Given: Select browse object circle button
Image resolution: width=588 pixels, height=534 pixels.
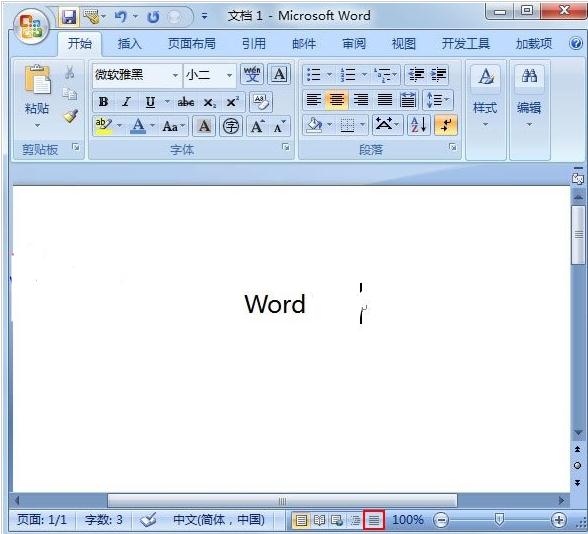Looking at the screenshot, I should pyautogui.click(x=578, y=466).
